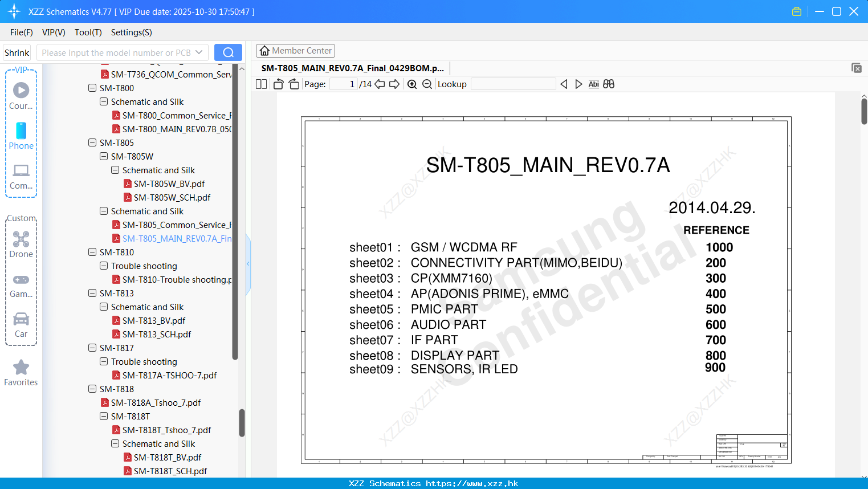Go to next page arrow
868x489 pixels.
pyautogui.click(x=394, y=84)
